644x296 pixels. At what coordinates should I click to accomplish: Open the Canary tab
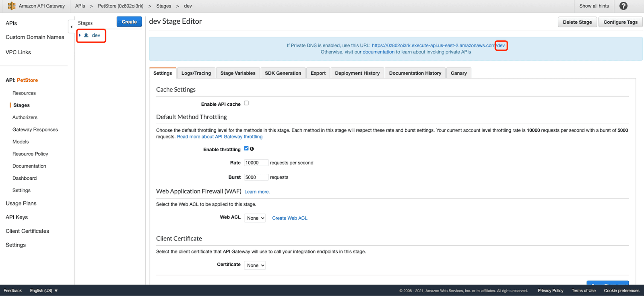pos(459,73)
